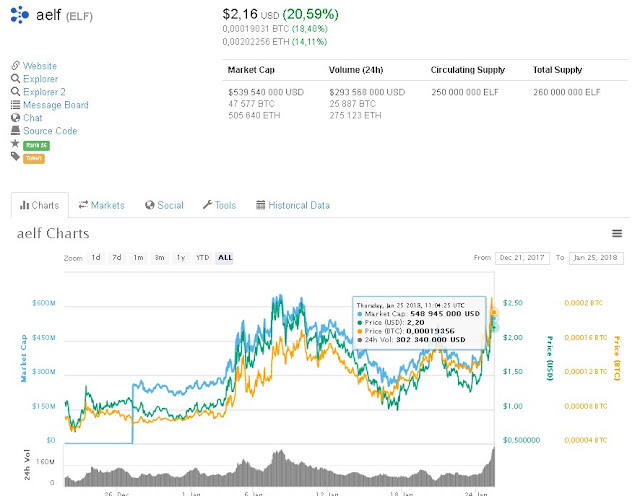Click the magnifier icon beside Explorer
The width and height of the screenshot is (640, 496).
(x=16, y=78)
